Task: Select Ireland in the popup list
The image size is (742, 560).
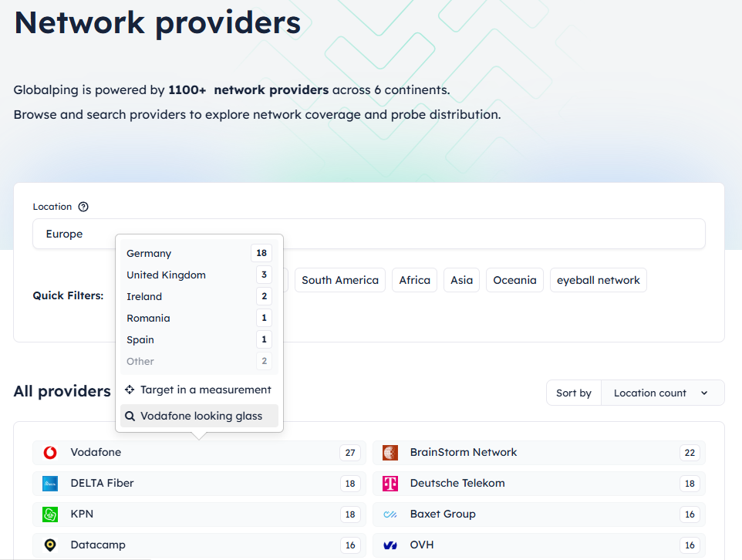Action: click(x=199, y=296)
